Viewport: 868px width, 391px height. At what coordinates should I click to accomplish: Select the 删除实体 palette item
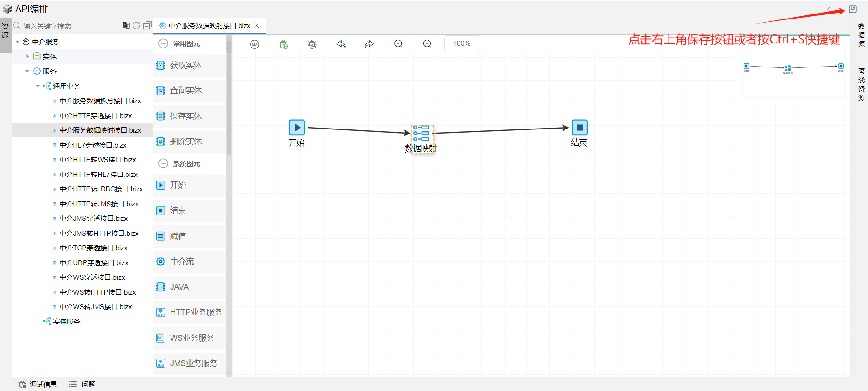coord(190,142)
